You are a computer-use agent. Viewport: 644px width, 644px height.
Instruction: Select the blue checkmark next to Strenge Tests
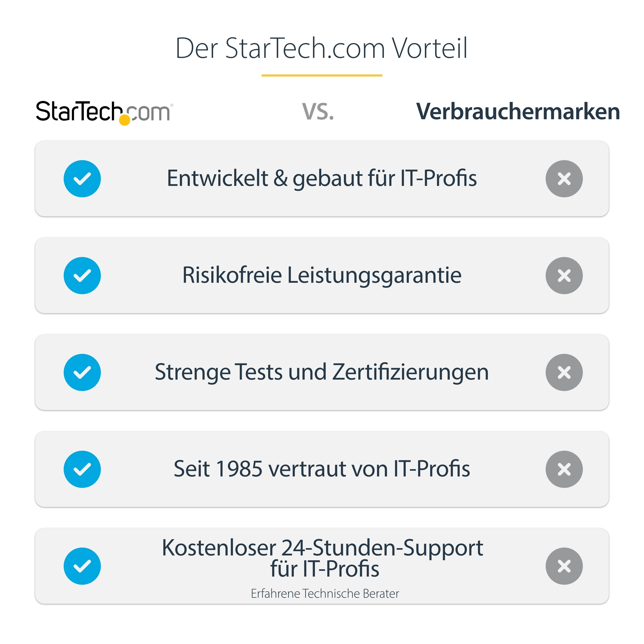[x=82, y=372]
